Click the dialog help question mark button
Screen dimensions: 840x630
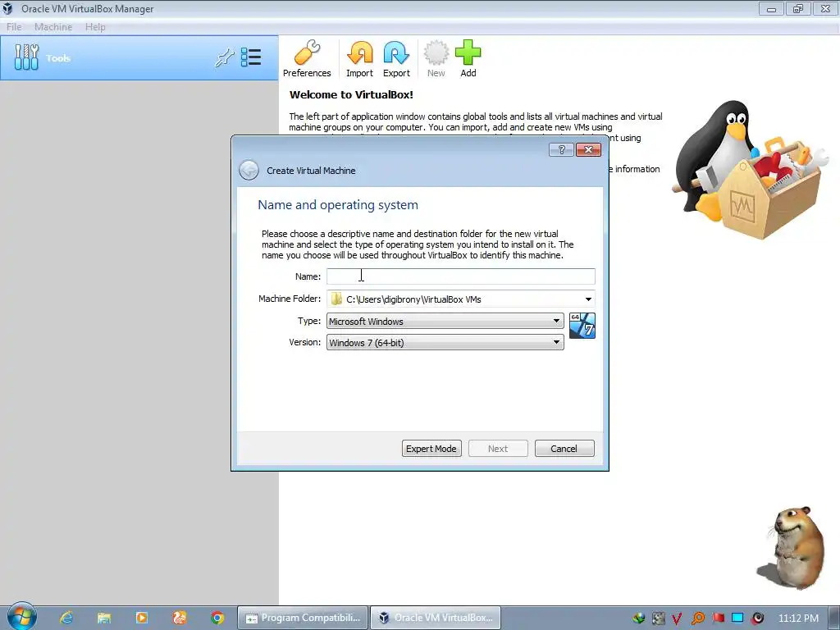coord(561,149)
